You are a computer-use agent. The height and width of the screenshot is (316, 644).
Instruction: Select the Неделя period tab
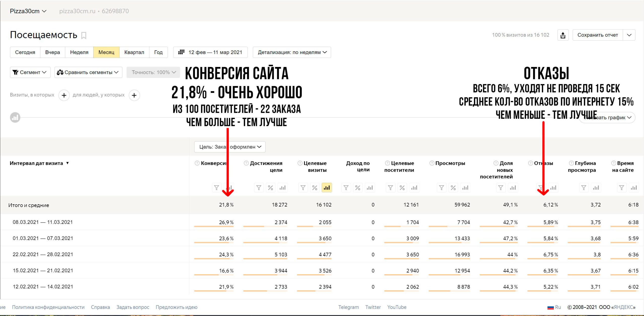79,52
